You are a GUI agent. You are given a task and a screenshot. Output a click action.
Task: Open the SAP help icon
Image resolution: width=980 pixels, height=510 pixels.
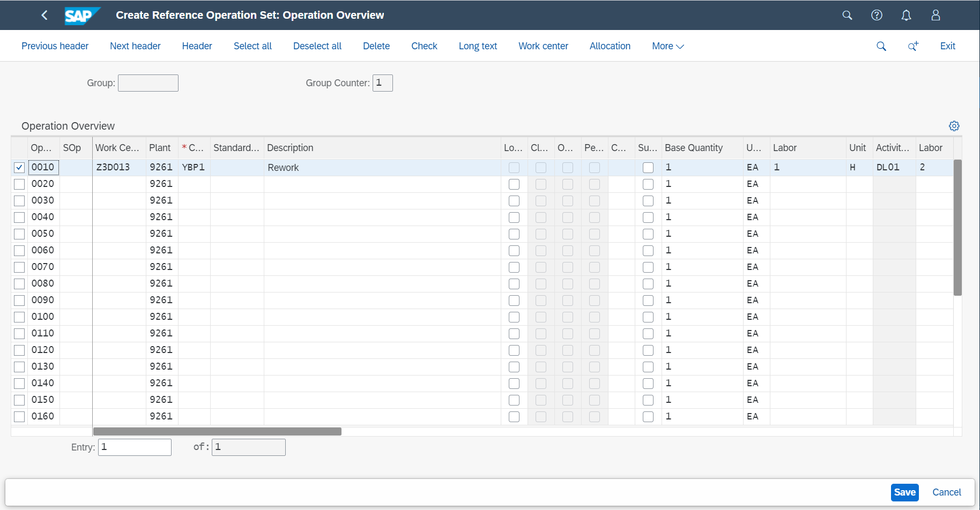tap(877, 15)
